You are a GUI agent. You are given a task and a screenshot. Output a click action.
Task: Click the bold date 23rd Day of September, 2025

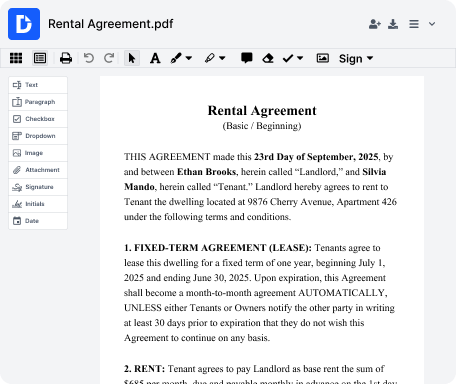point(316,157)
